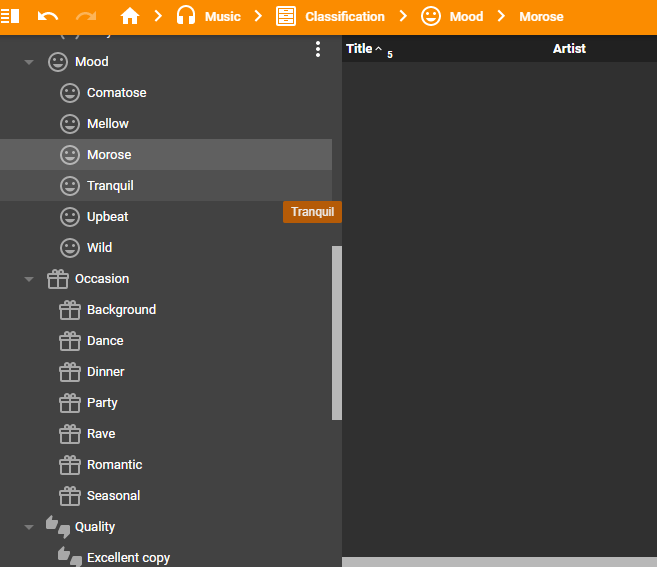Click the Mood smiley icon in breadcrumb

click(431, 16)
